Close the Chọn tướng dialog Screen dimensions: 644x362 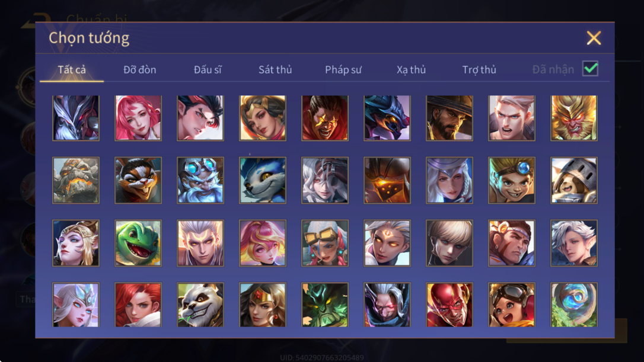594,38
